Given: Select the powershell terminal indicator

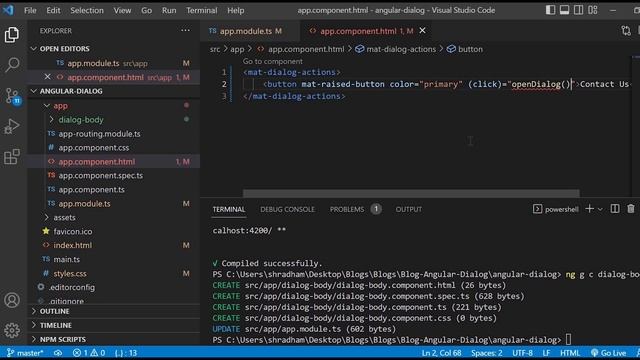Looking at the screenshot, I should pos(556,209).
